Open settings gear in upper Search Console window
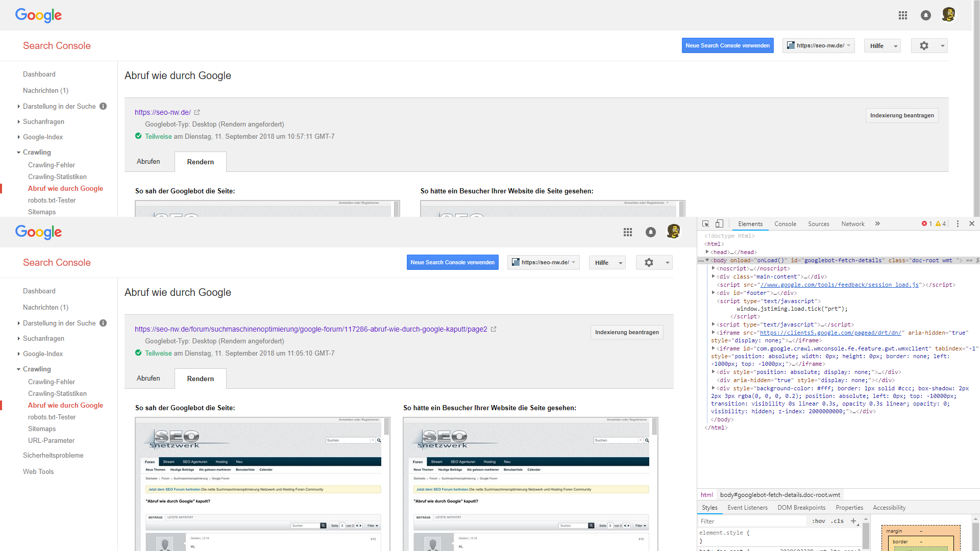This screenshot has height=551, width=980. click(929, 46)
